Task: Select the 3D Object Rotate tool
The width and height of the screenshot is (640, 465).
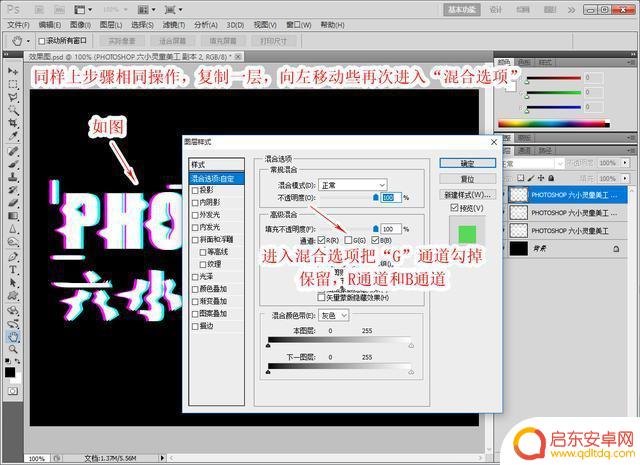Action: [x=13, y=311]
